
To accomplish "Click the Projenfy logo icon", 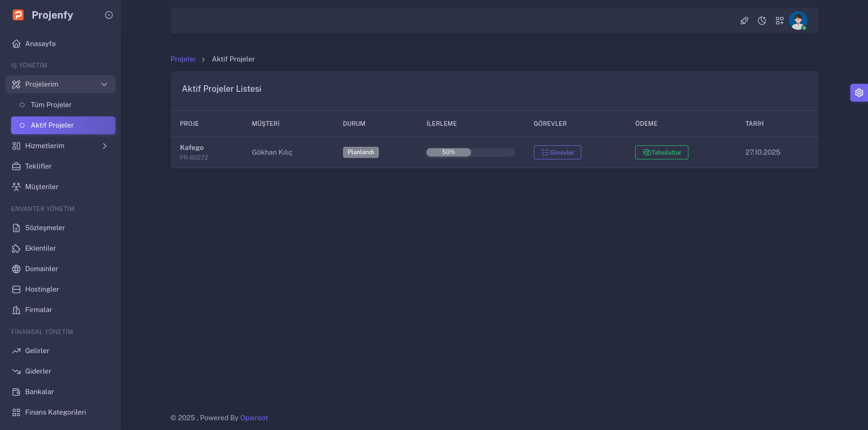I will pos(18,15).
